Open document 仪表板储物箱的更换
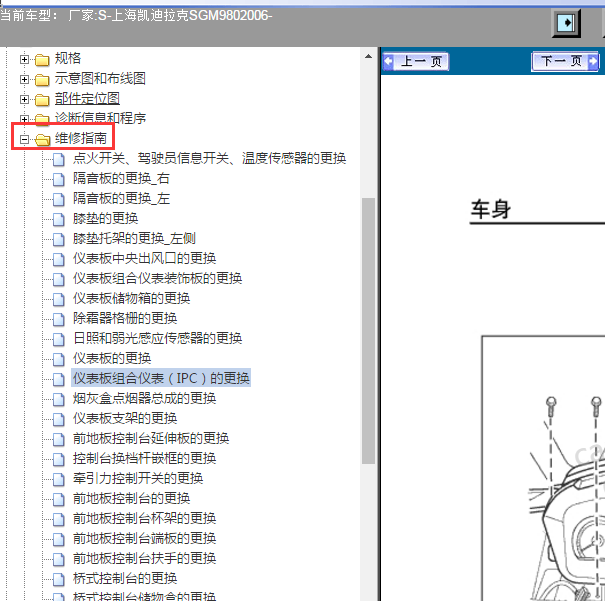This screenshot has width=605, height=601. pyautogui.click(x=132, y=299)
